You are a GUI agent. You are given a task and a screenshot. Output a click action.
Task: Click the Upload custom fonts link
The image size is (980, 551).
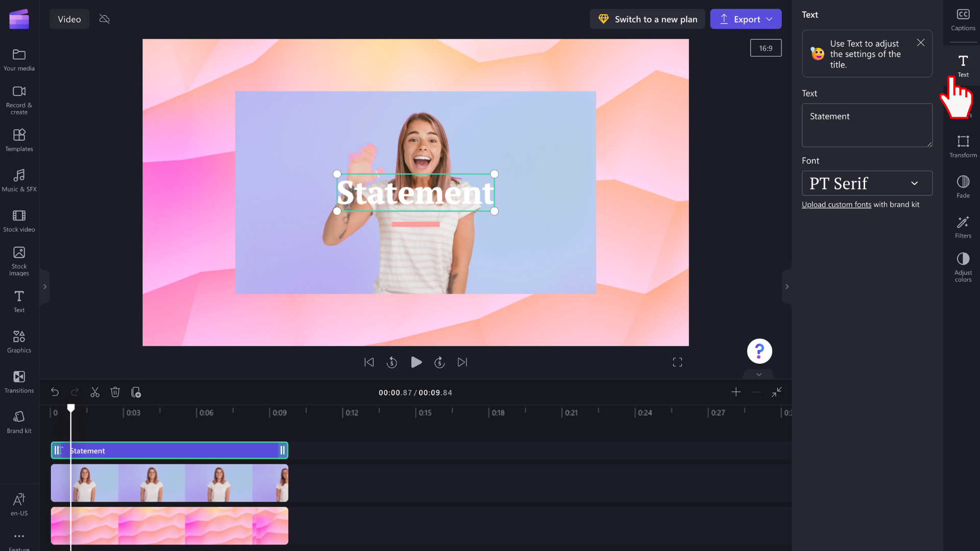click(x=837, y=205)
